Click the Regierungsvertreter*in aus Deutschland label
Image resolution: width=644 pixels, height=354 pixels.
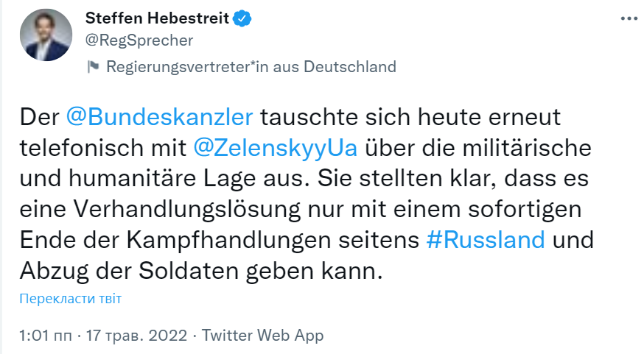coord(251,67)
